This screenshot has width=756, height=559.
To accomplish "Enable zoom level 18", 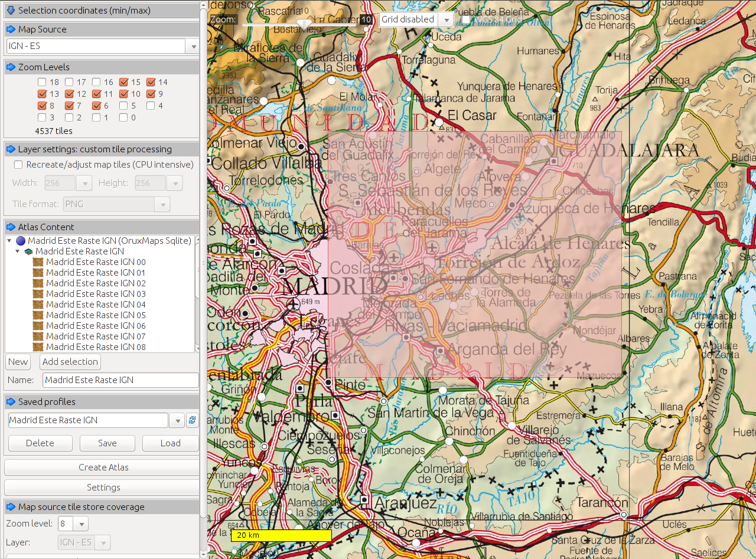I will [42, 82].
